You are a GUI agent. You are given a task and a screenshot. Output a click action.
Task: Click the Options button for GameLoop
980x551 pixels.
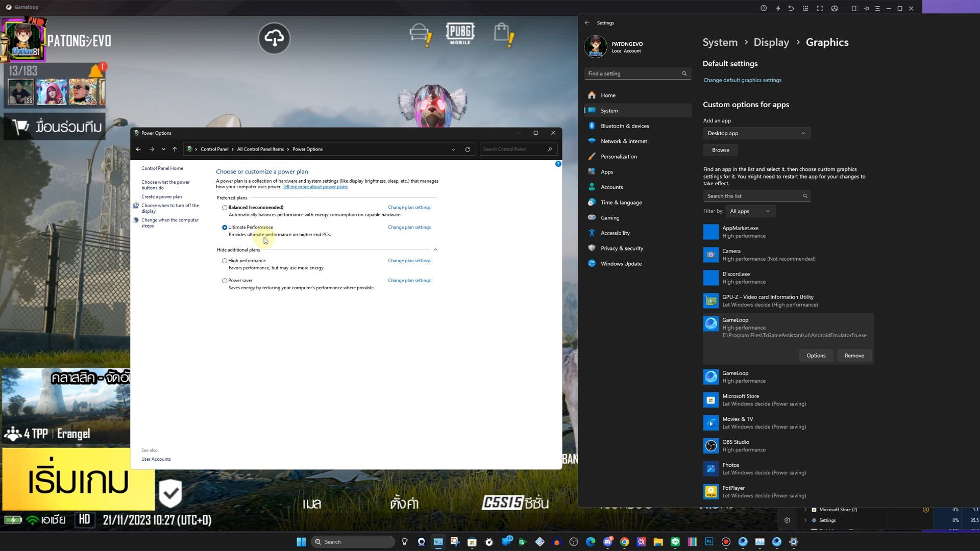[816, 356]
